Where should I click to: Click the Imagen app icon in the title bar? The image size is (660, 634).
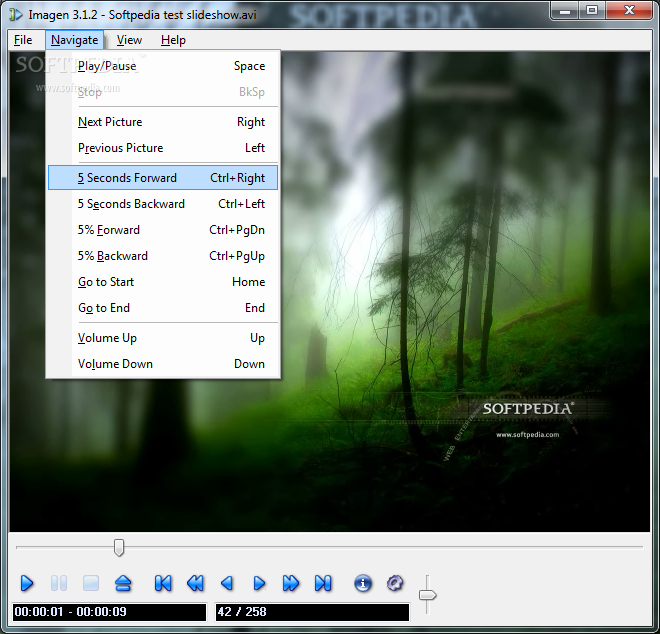16,15
